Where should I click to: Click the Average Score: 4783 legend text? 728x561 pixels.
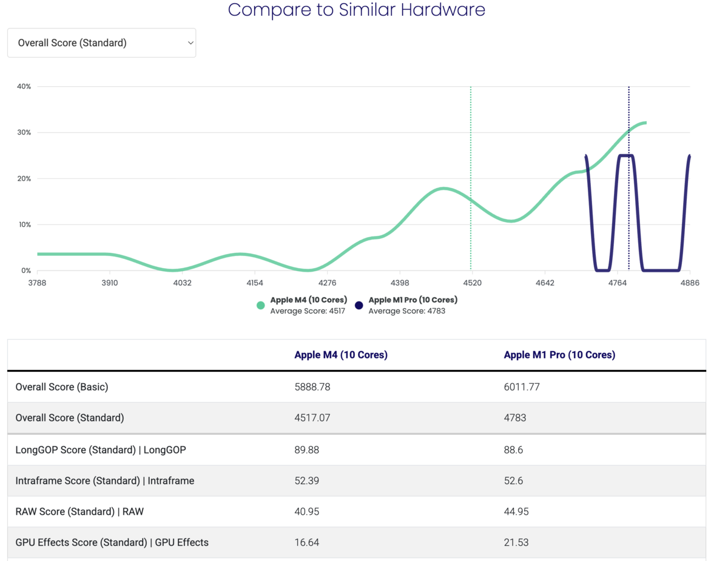click(x=407, y=311)
